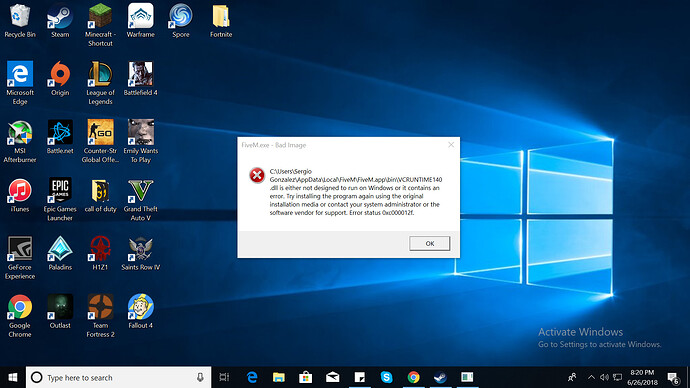Open the Action Center notifications icon

[672, 377]
